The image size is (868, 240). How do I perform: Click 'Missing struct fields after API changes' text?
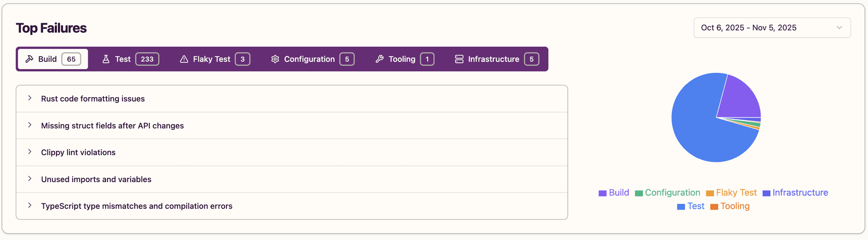coord(112,126)
